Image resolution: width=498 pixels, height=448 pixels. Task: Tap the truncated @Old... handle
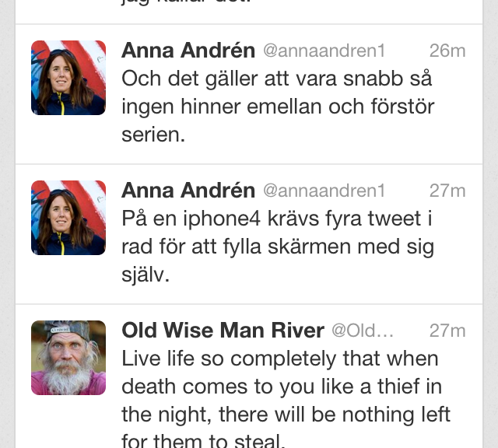[363, 331]
